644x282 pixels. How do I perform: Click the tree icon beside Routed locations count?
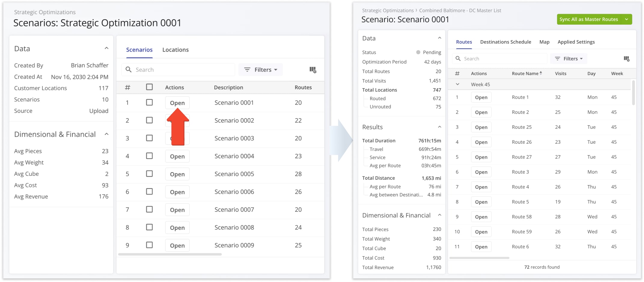366,98
